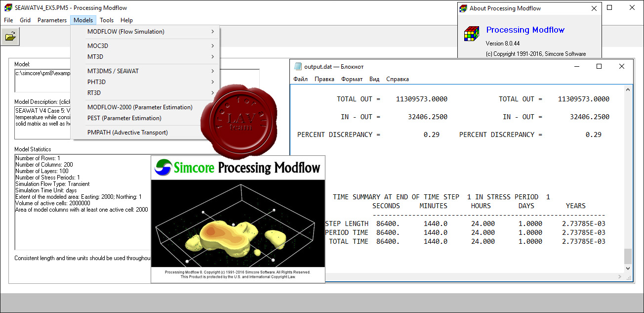644x313 pixels.
Task: Click the Processing Modflow title bar app icon
Action: (8, 7)
